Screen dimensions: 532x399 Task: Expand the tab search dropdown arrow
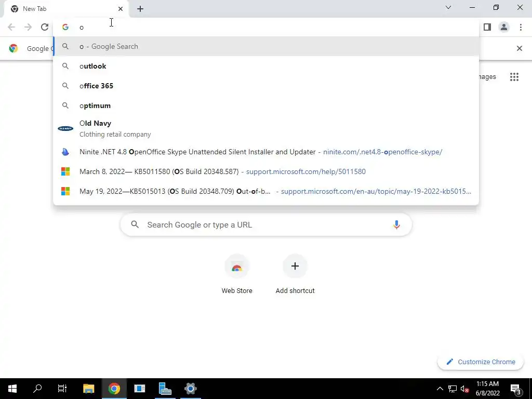click(x=448, y=7)
